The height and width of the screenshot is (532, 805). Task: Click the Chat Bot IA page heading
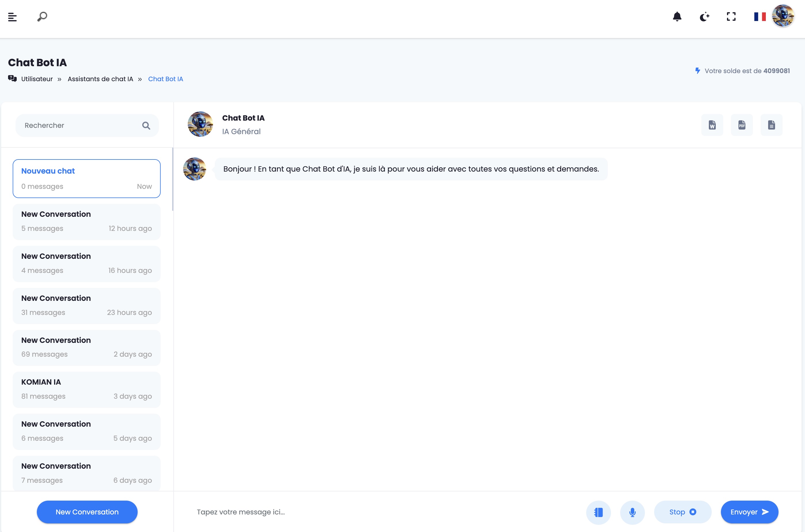pyautogui.click(x=37, y=63)
